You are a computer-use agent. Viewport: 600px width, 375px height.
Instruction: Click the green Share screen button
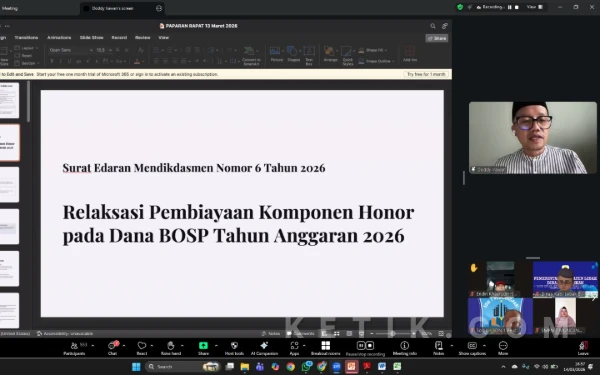(203, 348)
